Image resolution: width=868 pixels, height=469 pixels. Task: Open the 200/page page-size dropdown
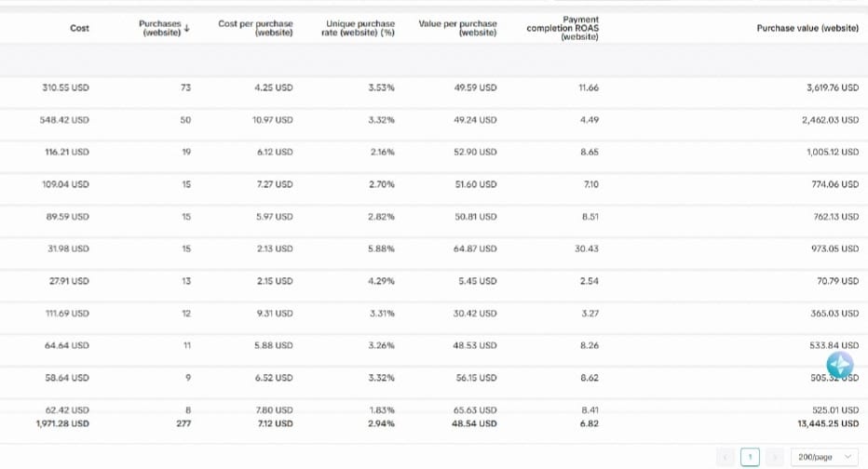pos(824,457)
